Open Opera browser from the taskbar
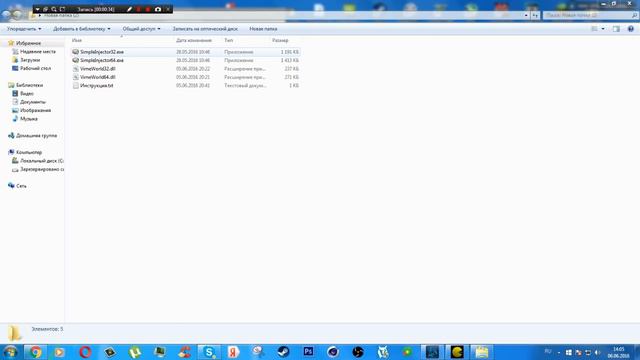640x360 pixels. [x=85, y=352]
